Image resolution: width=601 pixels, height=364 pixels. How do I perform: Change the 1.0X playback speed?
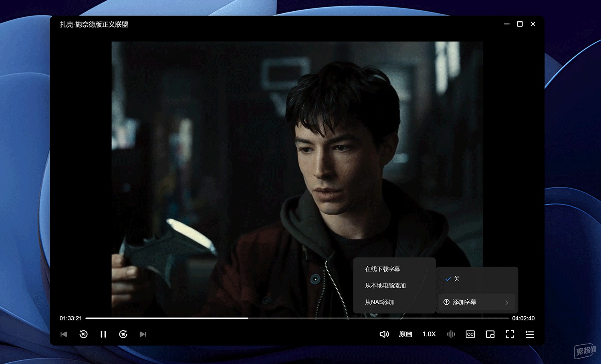pyautogui.click(x=429, y=334)
